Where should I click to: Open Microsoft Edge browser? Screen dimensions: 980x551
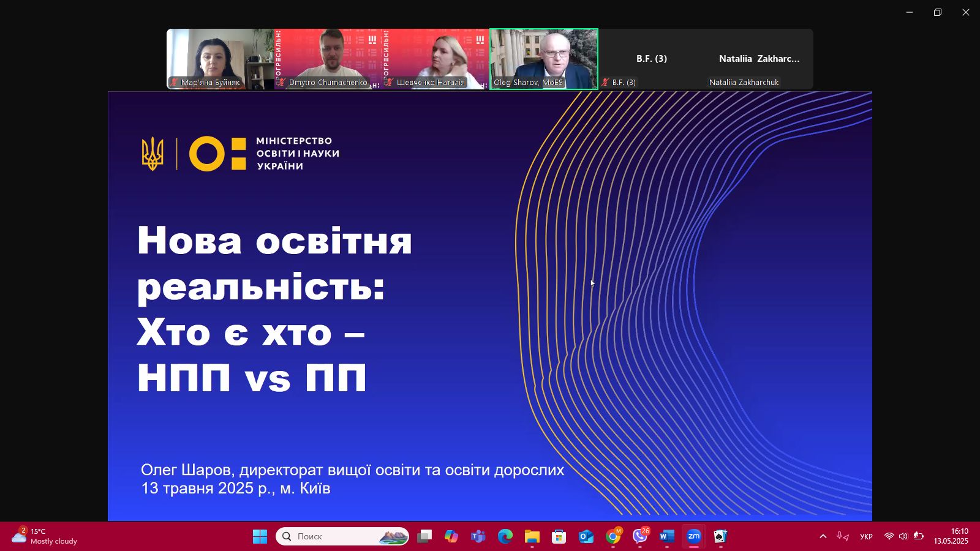[505, 536]
